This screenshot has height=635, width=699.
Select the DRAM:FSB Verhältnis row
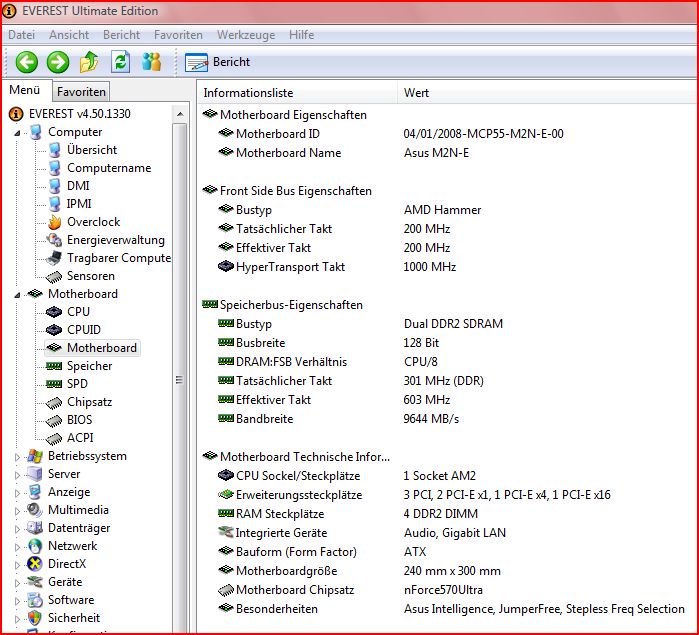click(448, 362)
